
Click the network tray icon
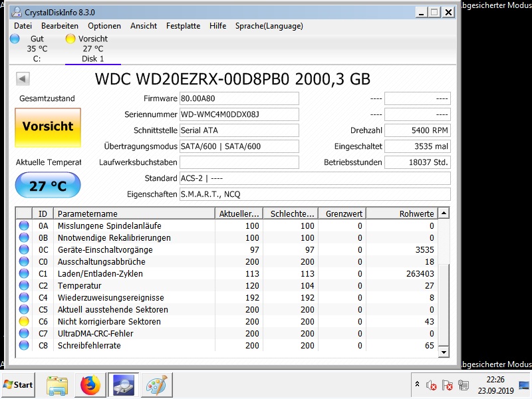coord(463,385)
